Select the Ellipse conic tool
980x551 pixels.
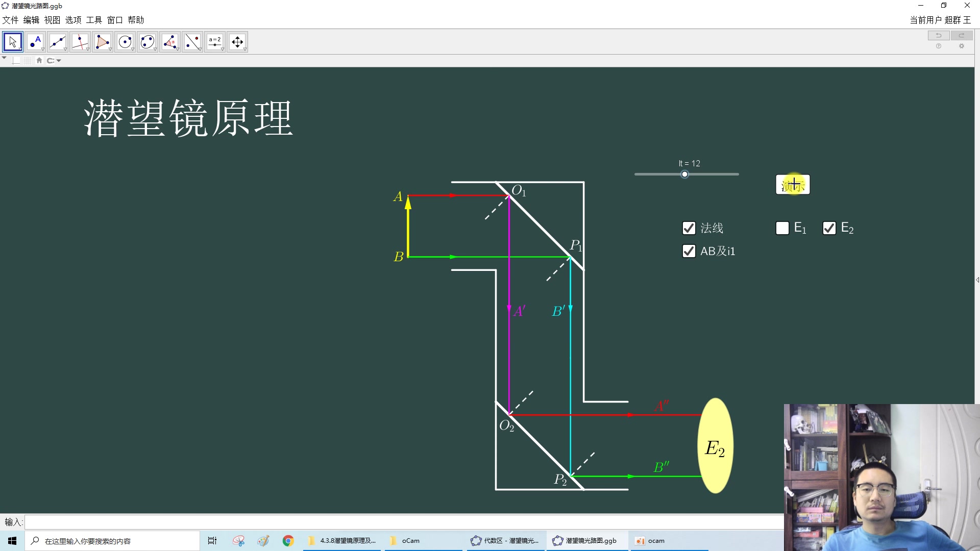[x=148, y=42]
